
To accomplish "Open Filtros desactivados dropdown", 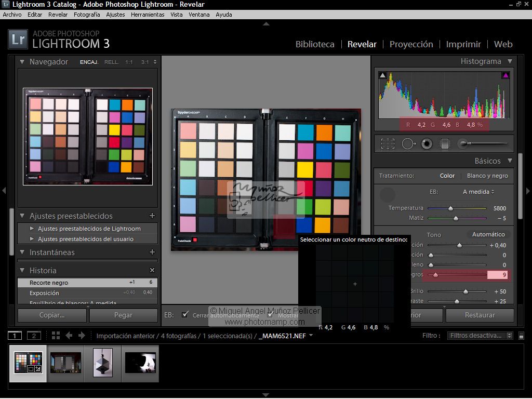I will [x=480, y=336].
